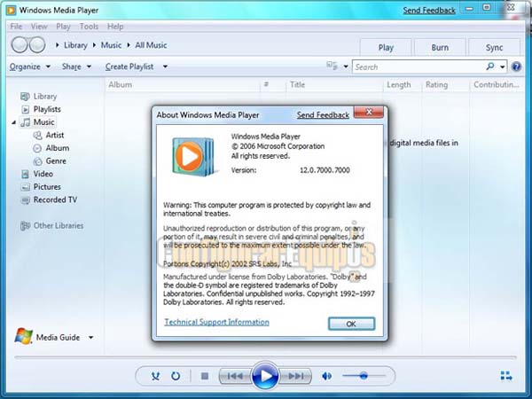Click the Genre icon in tree

coord(37,161)
